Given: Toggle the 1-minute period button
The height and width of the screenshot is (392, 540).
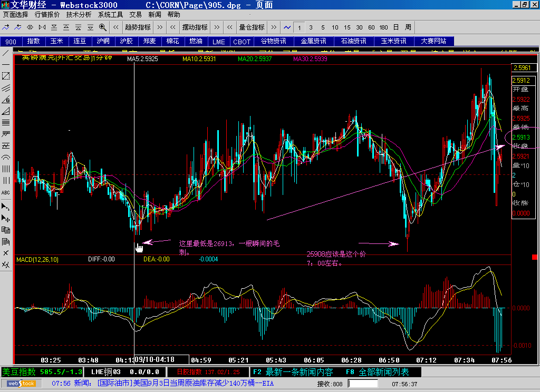Looking at the screenshot, I should (300, 27).
